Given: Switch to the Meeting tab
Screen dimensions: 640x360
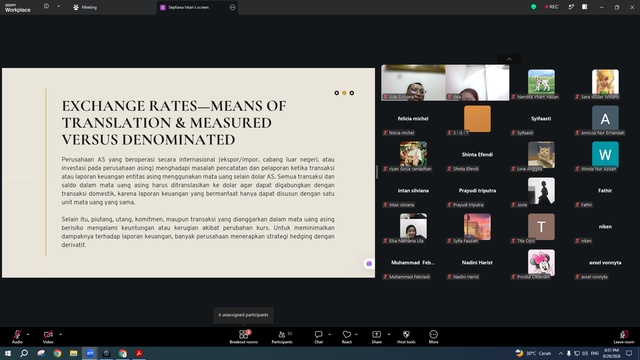Looking at the screenshot, I should point(85,7).
